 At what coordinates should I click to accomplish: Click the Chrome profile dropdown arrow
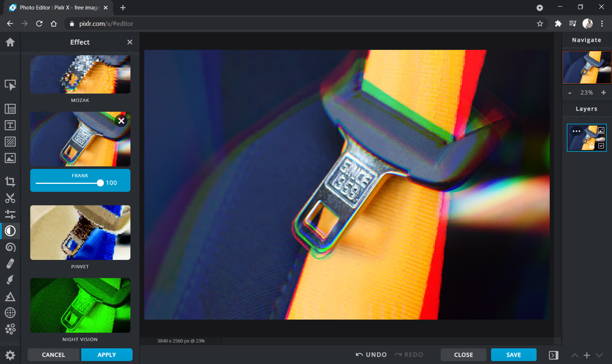pyautogui.click(x=540, y=8)
